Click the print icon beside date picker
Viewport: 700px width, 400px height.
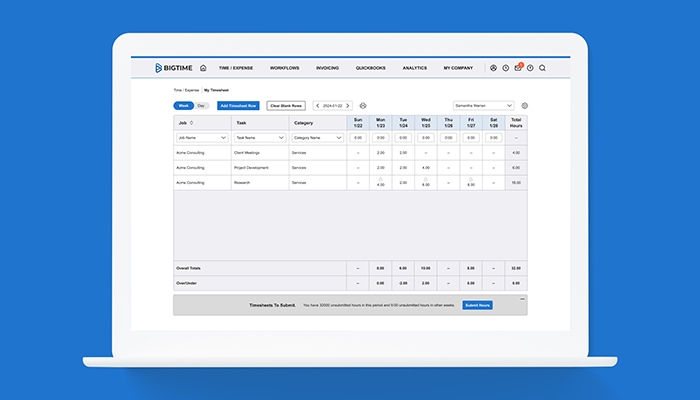point(363,106)
